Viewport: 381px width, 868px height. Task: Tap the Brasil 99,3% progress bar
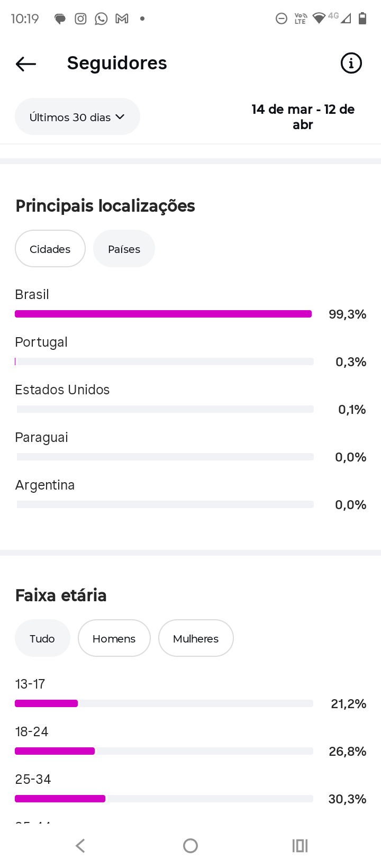coord(164,314)
